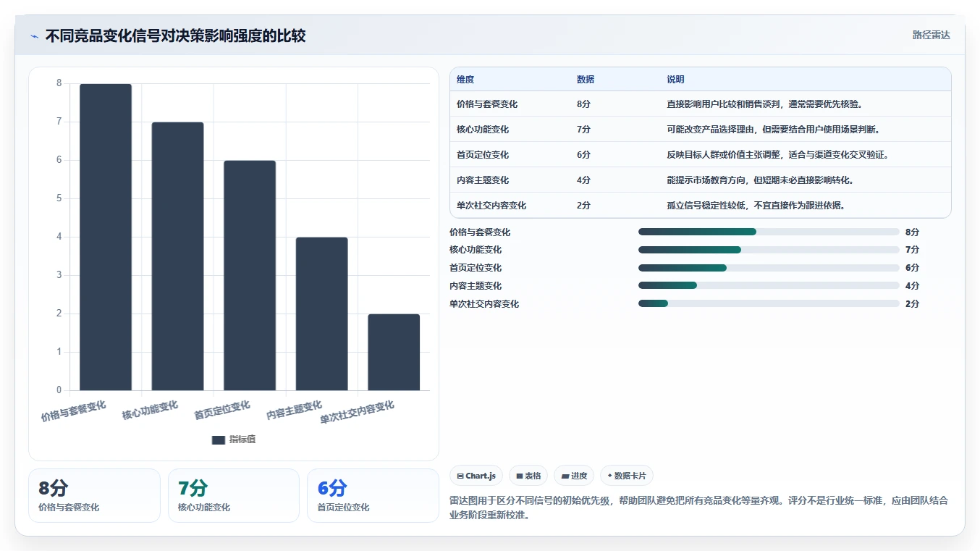Click the 核心功能变化 progress bar

click(x=769, y=250)
